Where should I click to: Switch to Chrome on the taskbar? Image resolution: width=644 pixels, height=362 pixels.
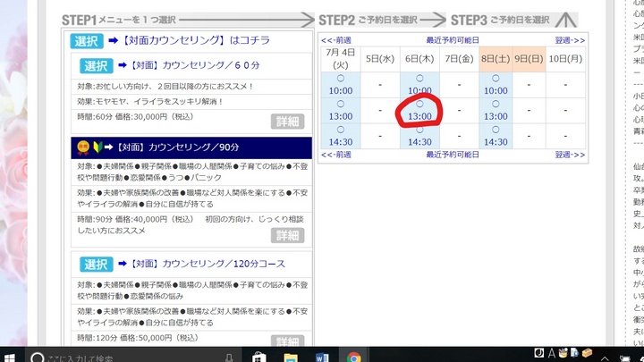(x=353, y=357)
